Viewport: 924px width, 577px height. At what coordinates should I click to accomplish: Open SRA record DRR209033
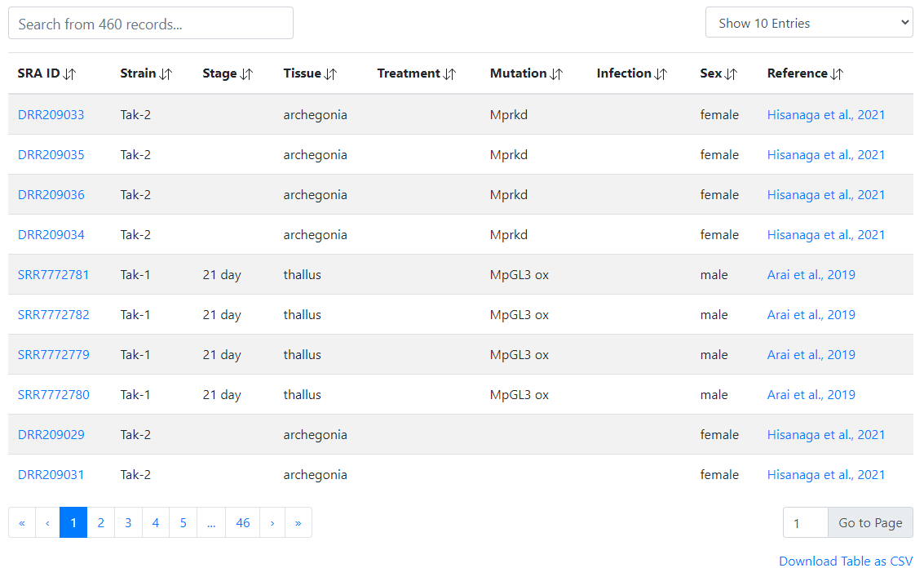(51, 115)
